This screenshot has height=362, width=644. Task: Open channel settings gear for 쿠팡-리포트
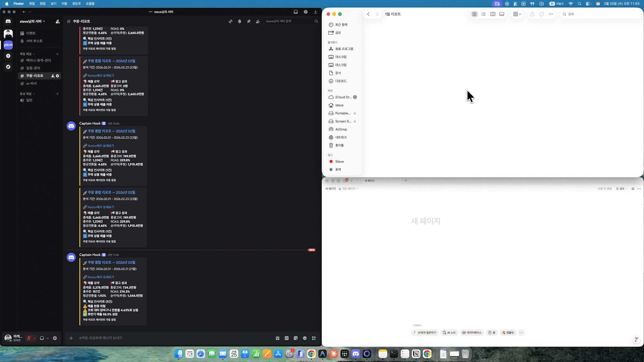(57, 76)
